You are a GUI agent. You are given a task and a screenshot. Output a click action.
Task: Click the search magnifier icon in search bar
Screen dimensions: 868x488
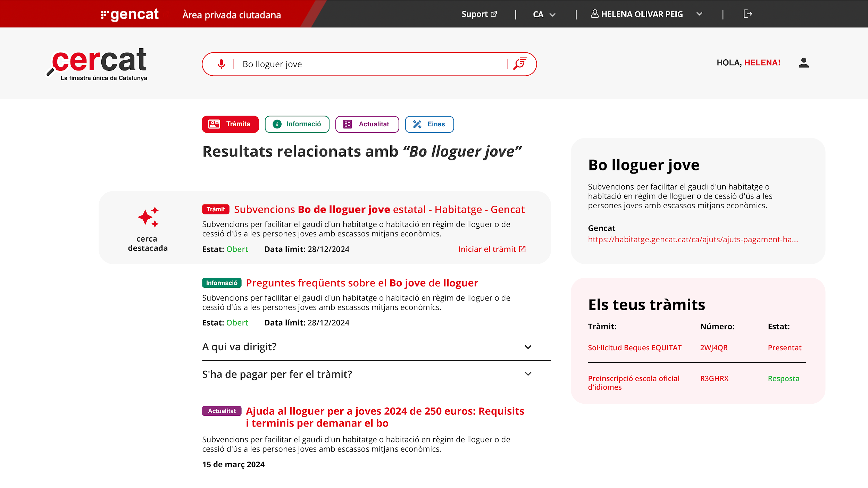(520, 64)
